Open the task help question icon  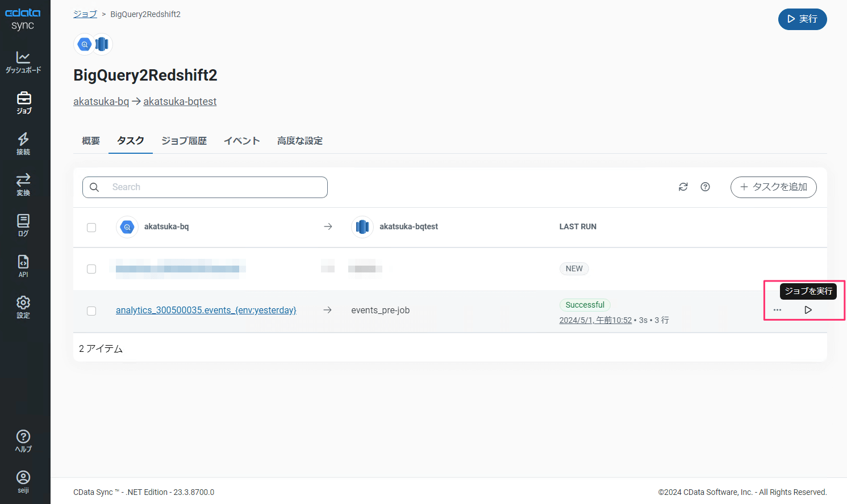click(705, 187)
